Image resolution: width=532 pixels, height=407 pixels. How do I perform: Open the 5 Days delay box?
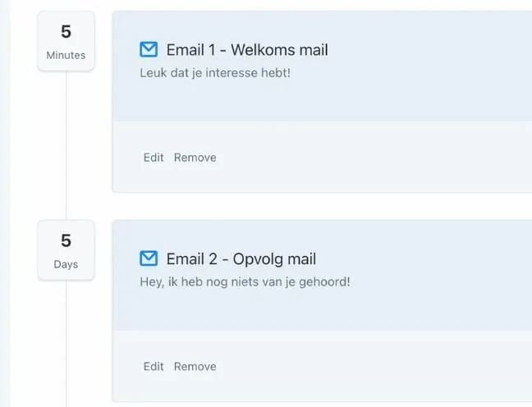pos(66,250)
